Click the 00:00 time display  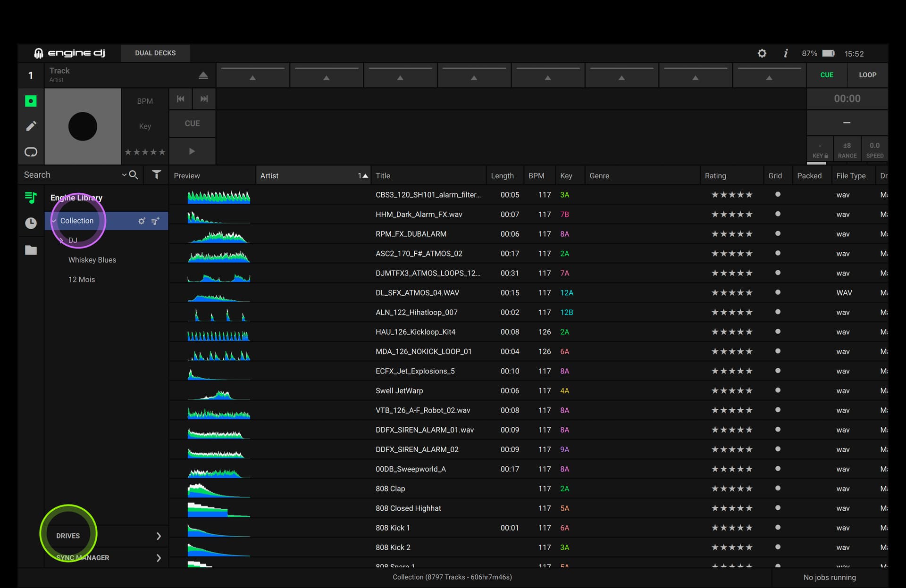pyautogui.click(x=847, y=99)
